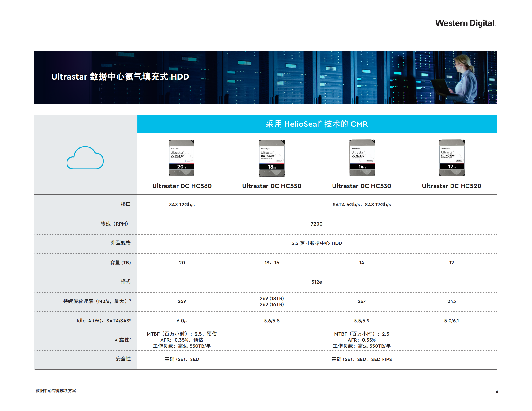
Task: Click the Ultrastar DC HC520 12TB drive image
Action: 452,158
